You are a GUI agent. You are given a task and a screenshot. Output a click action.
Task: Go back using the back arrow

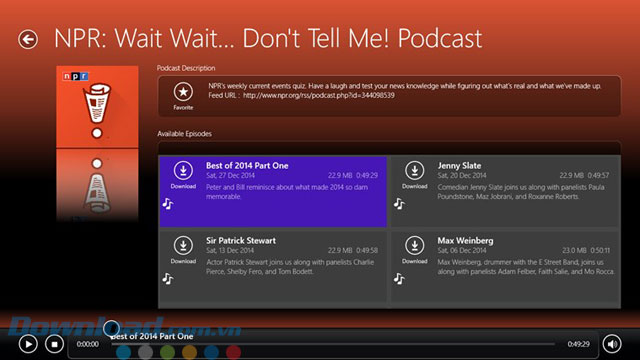pyautogui.click(x=28, y=40)
